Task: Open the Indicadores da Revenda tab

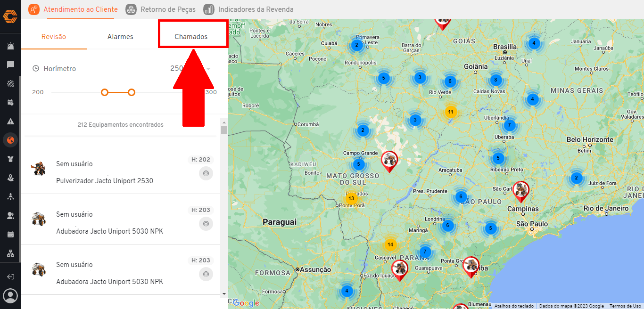Action: [248, 9]
